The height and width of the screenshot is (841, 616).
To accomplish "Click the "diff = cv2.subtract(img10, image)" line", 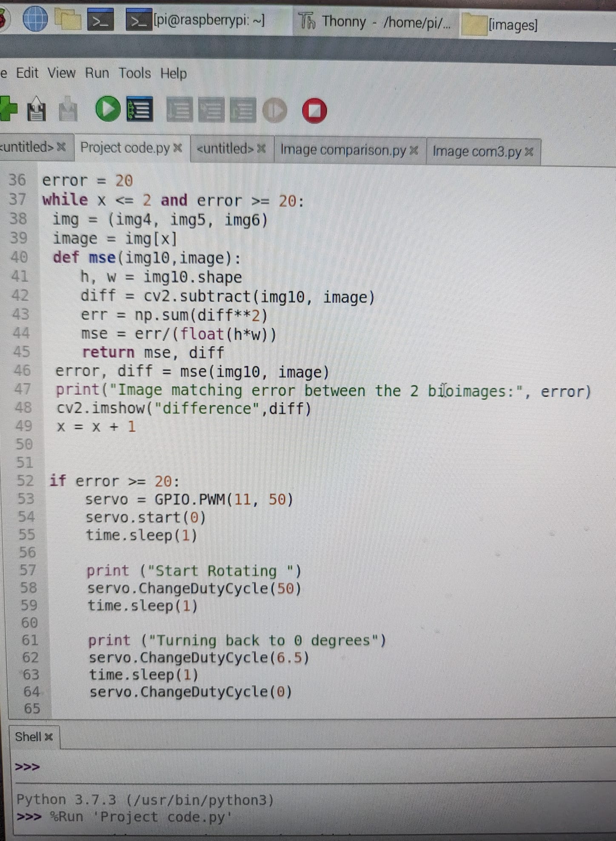I will click(x=228, y=296).
